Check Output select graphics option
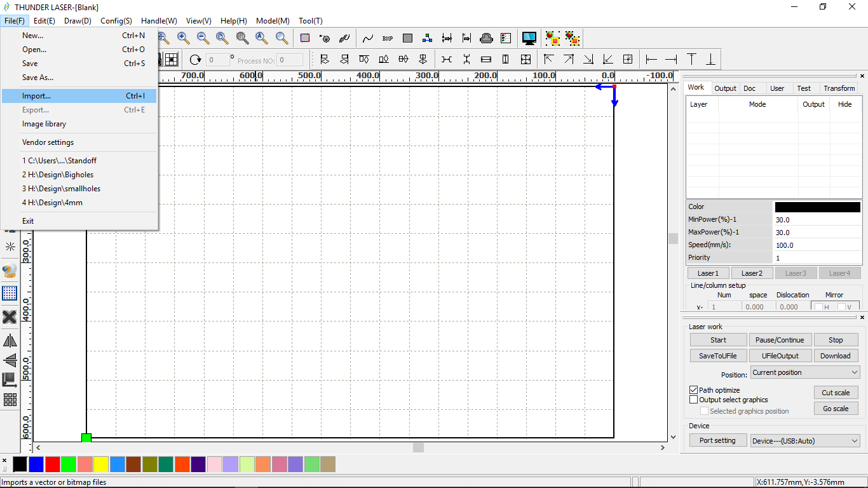The height and width of the screenshot is (488, 868). click(x=694, y=400)
